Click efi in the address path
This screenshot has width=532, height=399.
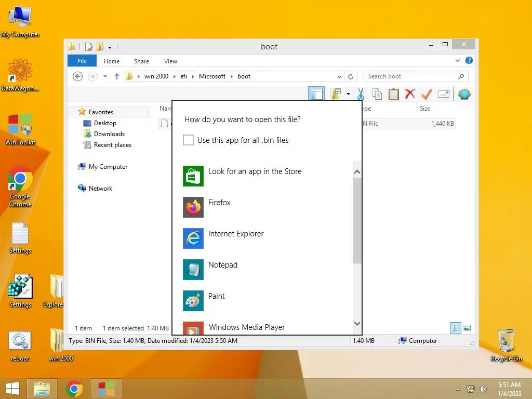(x=183, y=76)
